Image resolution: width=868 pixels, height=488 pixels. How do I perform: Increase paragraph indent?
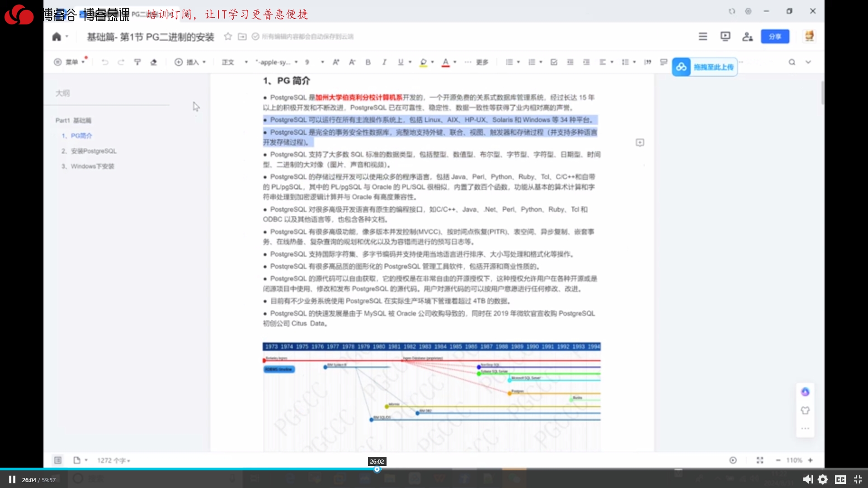click(586, 62)
